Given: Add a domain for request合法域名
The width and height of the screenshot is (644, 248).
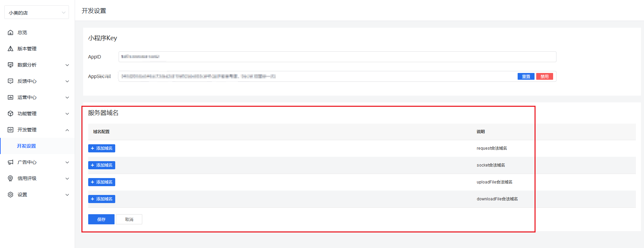Looking at the screenshot, I should (102, 148).
